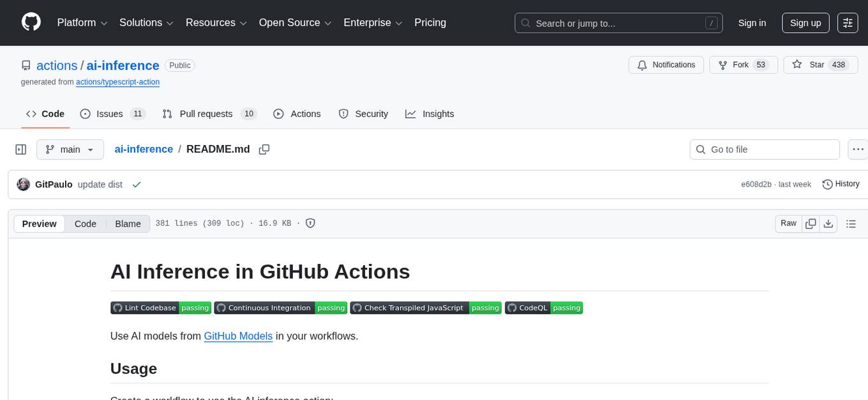Click the green commit status checkmark
Screen dimensions: 868x400
(136, 184)
